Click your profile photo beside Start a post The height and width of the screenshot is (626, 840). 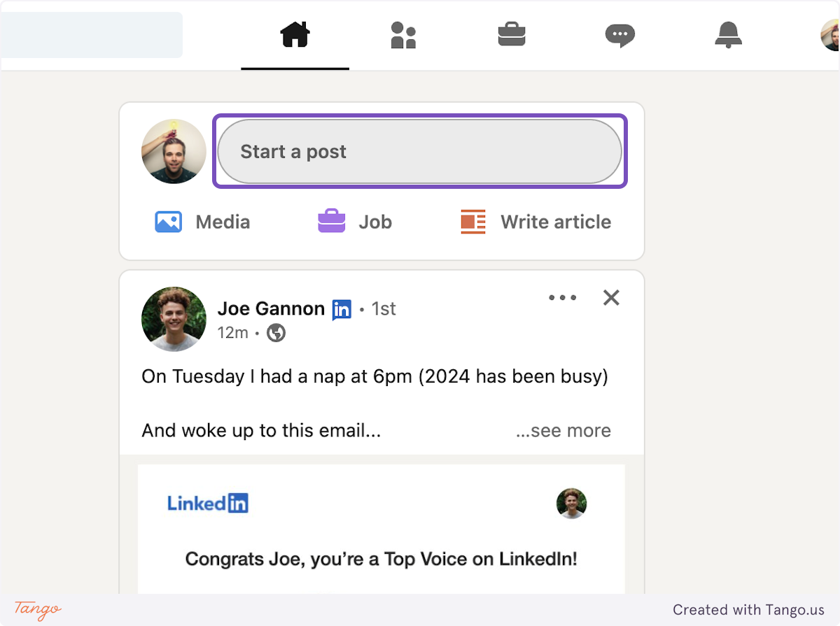[174, 152]
